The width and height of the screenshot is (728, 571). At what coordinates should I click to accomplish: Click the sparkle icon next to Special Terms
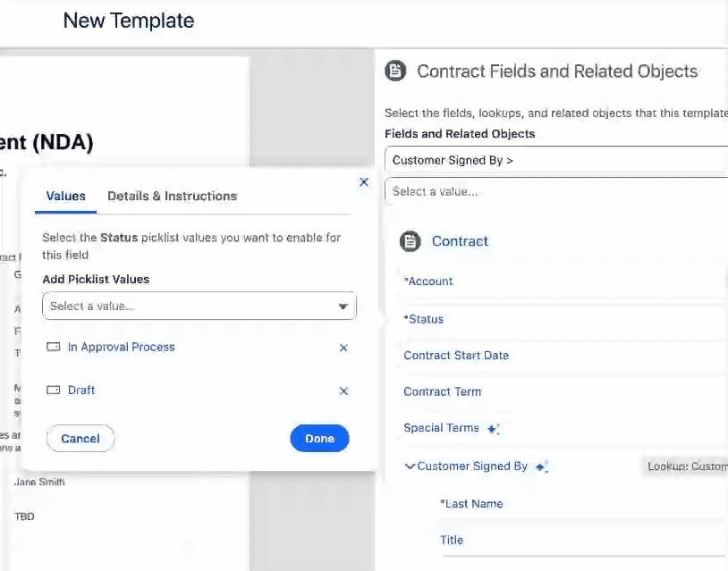coord(494,429)
